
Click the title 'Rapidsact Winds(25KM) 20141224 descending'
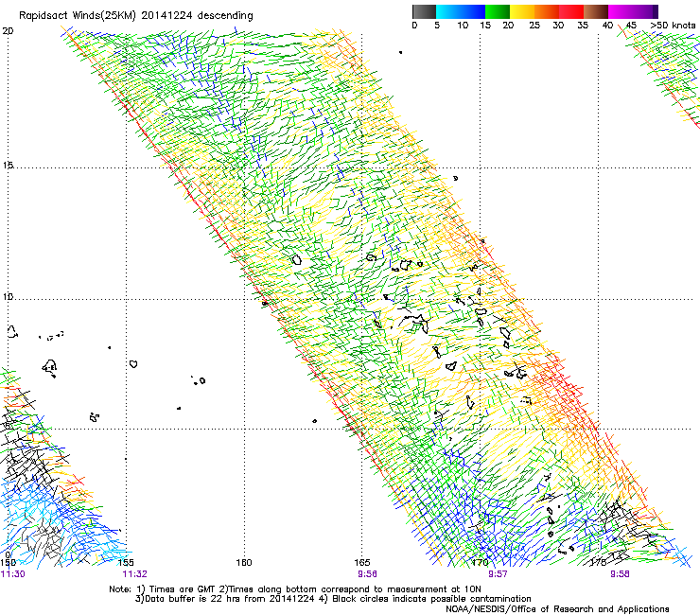point(136,16)
